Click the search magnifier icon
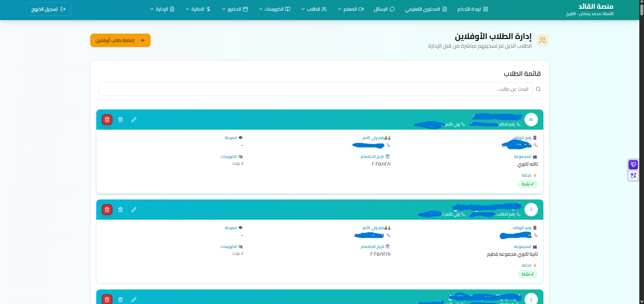Viewport: 644px width, 304px height. click(538, 89)
